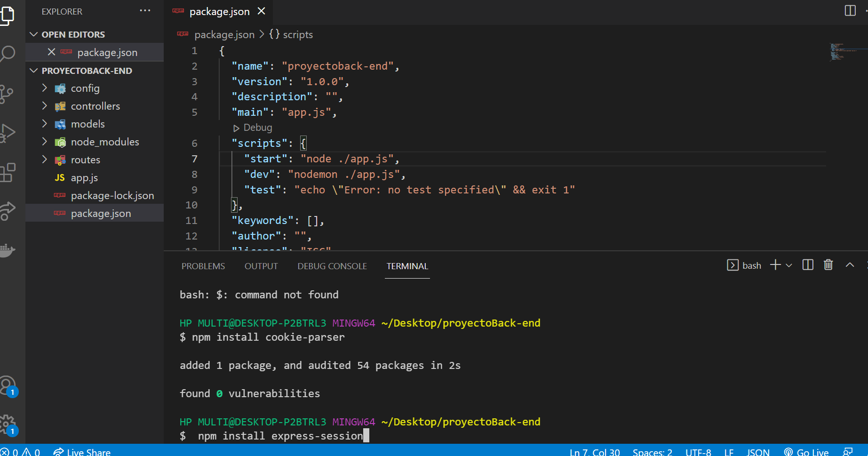Open Run and Debug view icon

[7, 133]
